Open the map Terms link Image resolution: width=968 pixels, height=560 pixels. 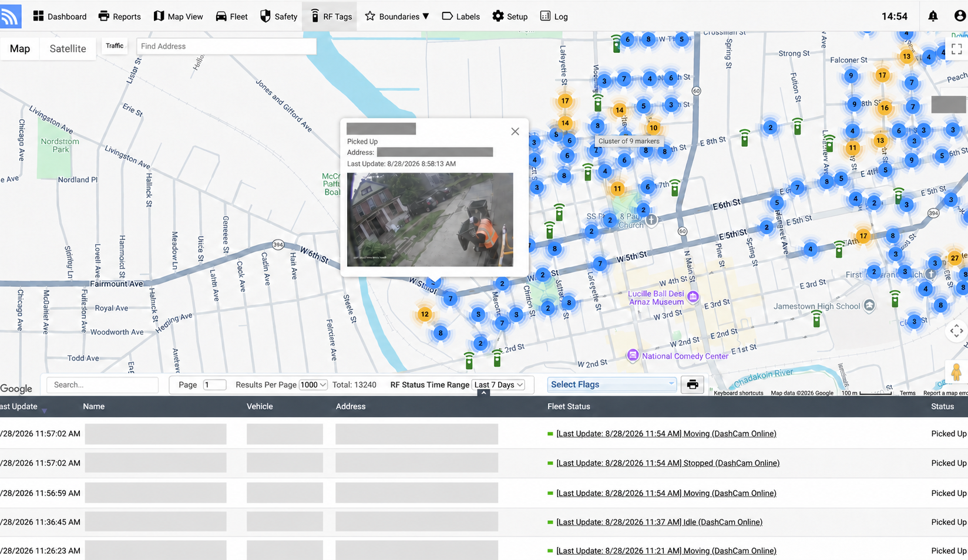tap(907, 393)
